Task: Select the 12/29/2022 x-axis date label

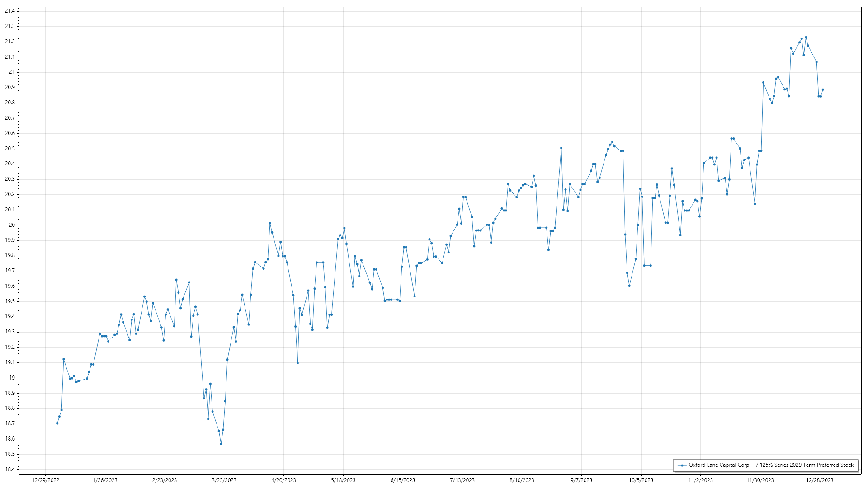Action: tap(46, 480)
